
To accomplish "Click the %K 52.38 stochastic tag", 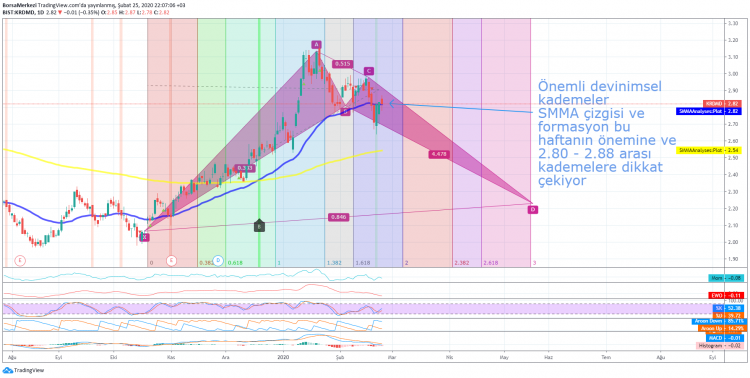I will click(727, 309).
